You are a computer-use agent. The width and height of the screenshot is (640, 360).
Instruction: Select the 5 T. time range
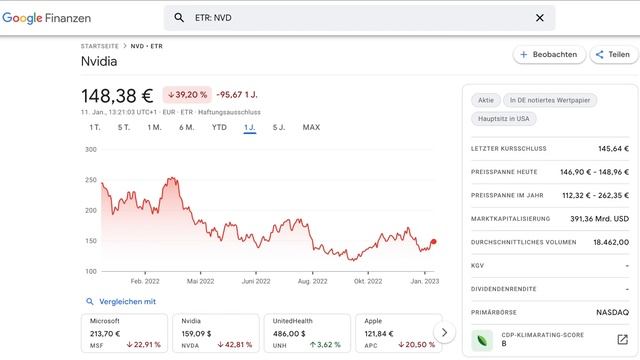pyautogui.click(x=124, y=127)
